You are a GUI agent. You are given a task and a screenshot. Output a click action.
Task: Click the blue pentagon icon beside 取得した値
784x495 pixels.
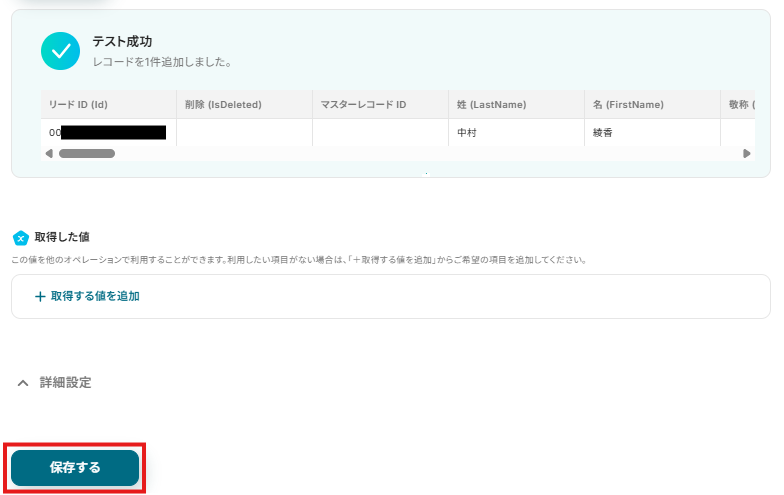(x=20, y=238)
